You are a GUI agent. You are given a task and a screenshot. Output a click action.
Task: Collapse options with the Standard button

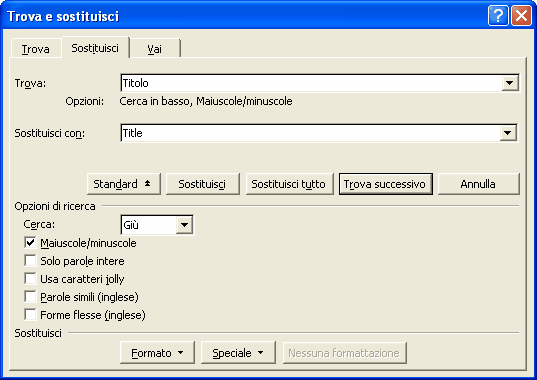(x=124, y=184)
